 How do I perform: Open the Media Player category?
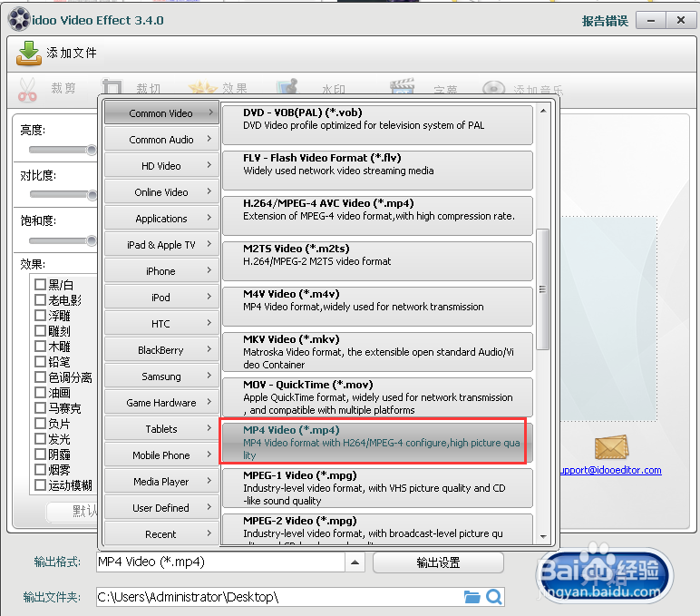[x=161, y=482]
